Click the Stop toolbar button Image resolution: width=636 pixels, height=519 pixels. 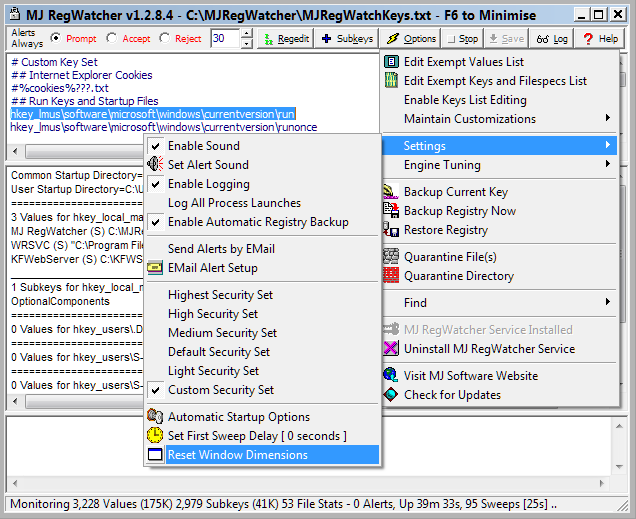(462, 39)
